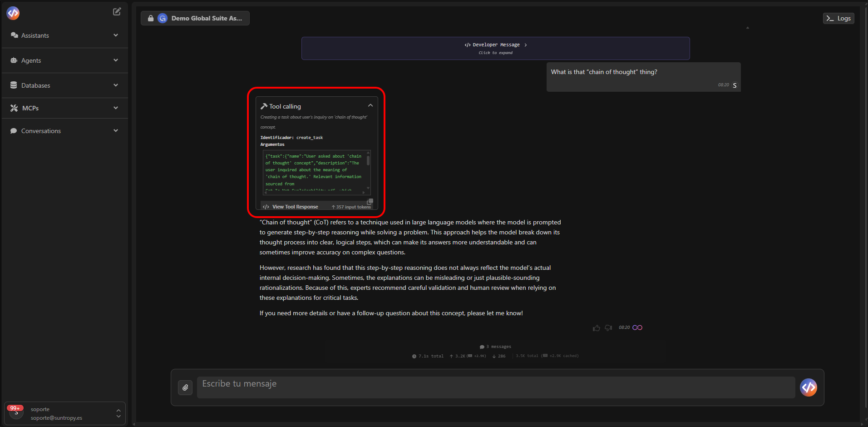This screenshot has height=427, width=868.
Task: Click the Suntropy app logo
Action: click(x=13, y=13)
